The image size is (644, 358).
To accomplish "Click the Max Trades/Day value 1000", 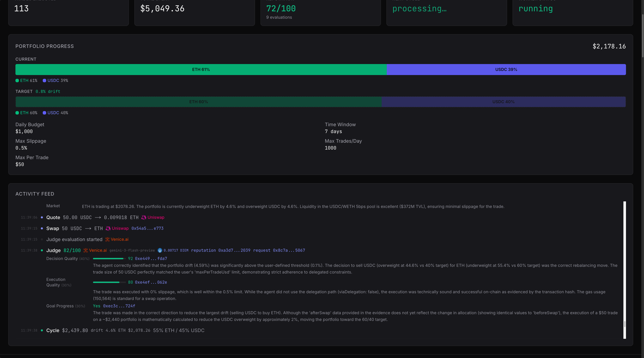I will pos(330,148).
